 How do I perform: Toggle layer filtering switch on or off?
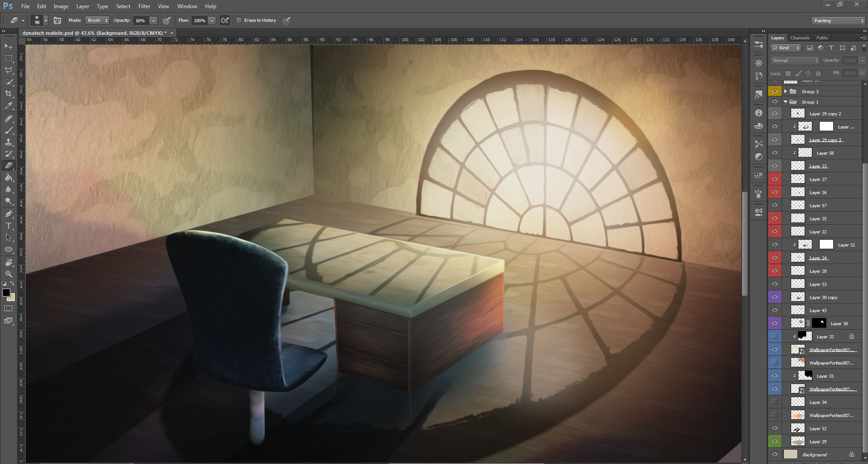click(863, 48)
